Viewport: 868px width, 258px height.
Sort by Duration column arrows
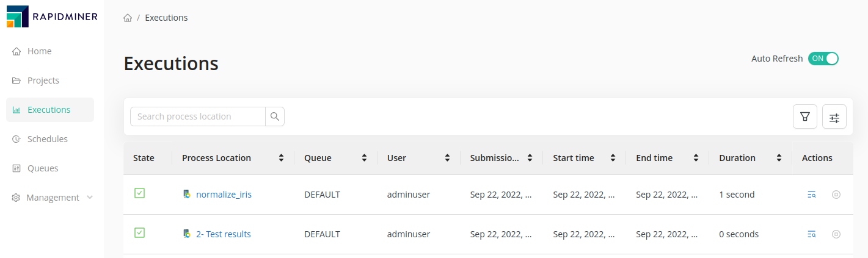(779, 158)
